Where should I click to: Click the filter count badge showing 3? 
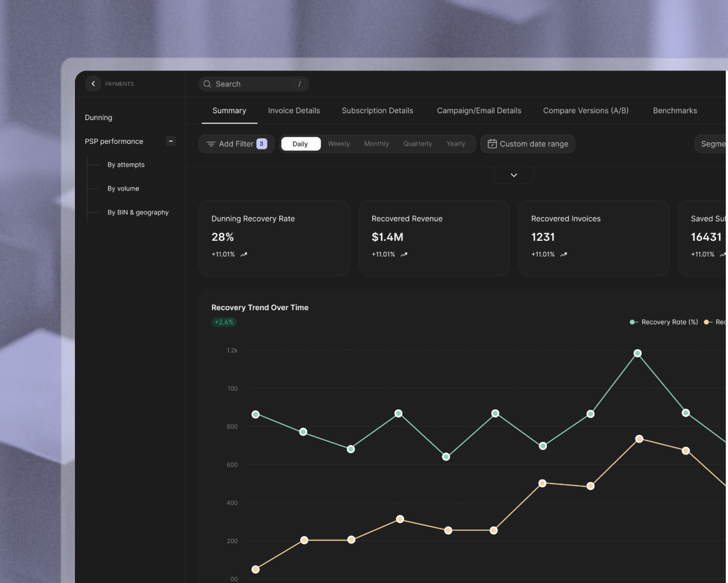(262, 144)
